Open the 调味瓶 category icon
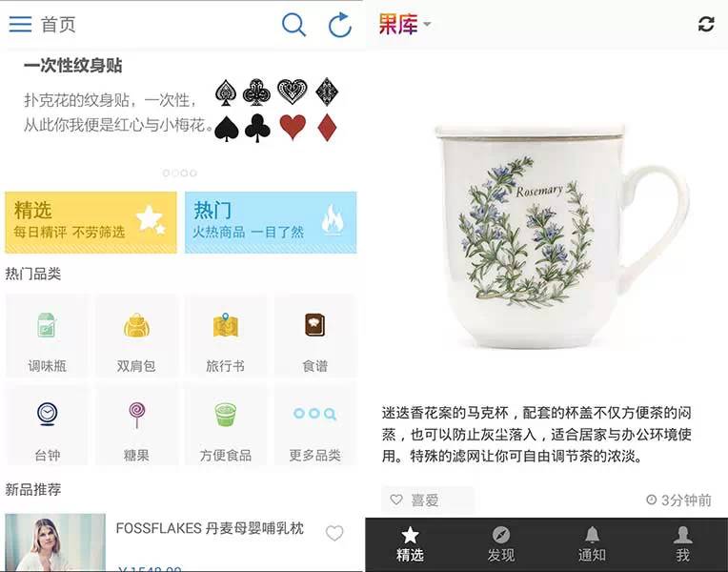Viewport: 728px width, 572px height. [x=47, y=335]
